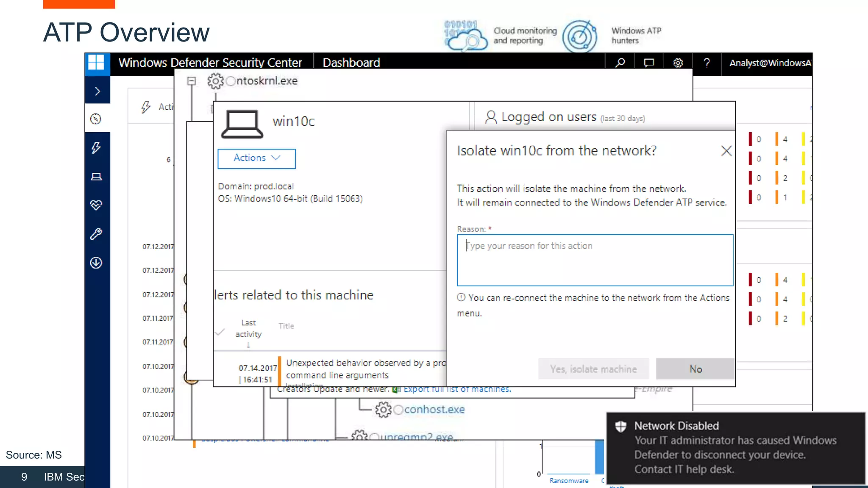Click Windows Defender Security Center title
Image resolution: width=868 pixels, height=488 pixels.
pos(210,63)
